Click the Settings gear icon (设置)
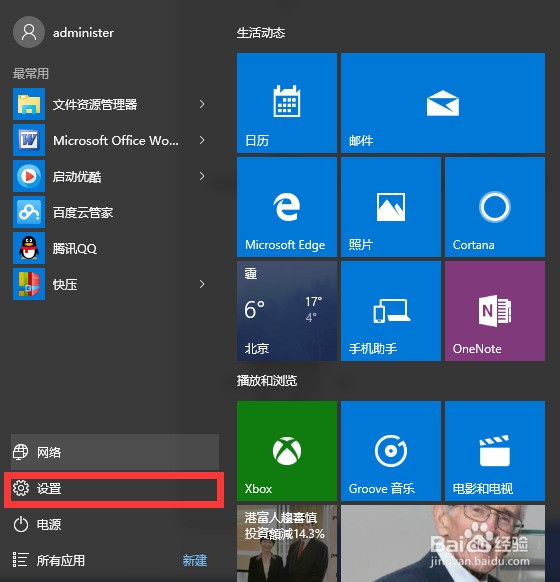This screenshot has height=582, width=560. point(21,488)
